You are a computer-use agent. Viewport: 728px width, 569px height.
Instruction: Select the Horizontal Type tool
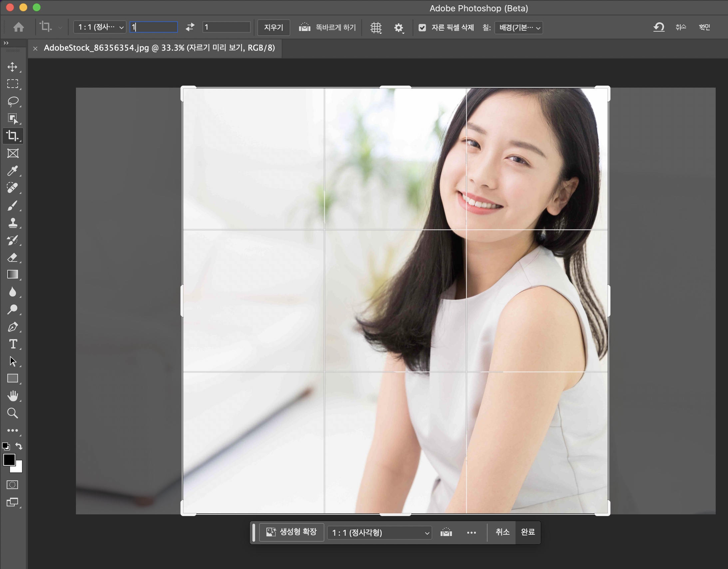click(13, 344)
